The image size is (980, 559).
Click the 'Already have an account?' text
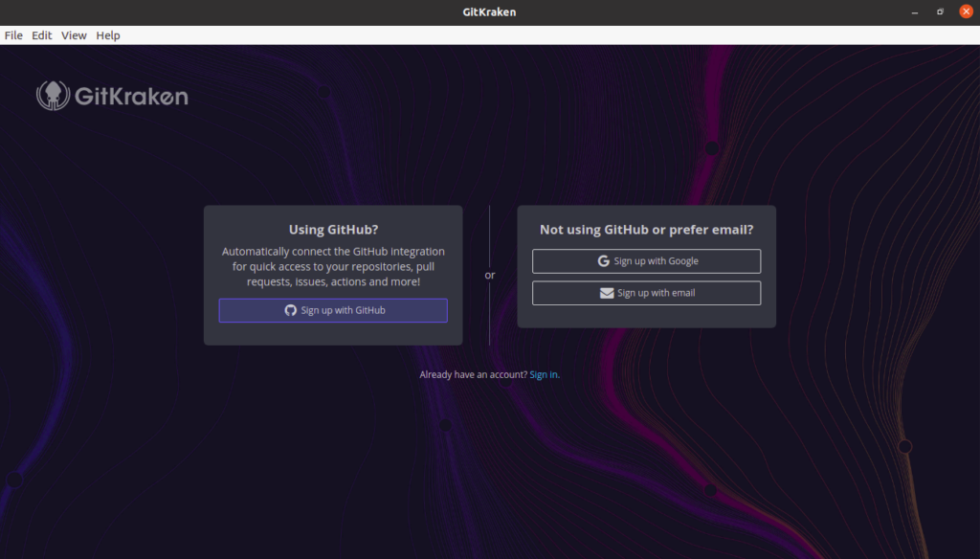[x=473, y=374]
